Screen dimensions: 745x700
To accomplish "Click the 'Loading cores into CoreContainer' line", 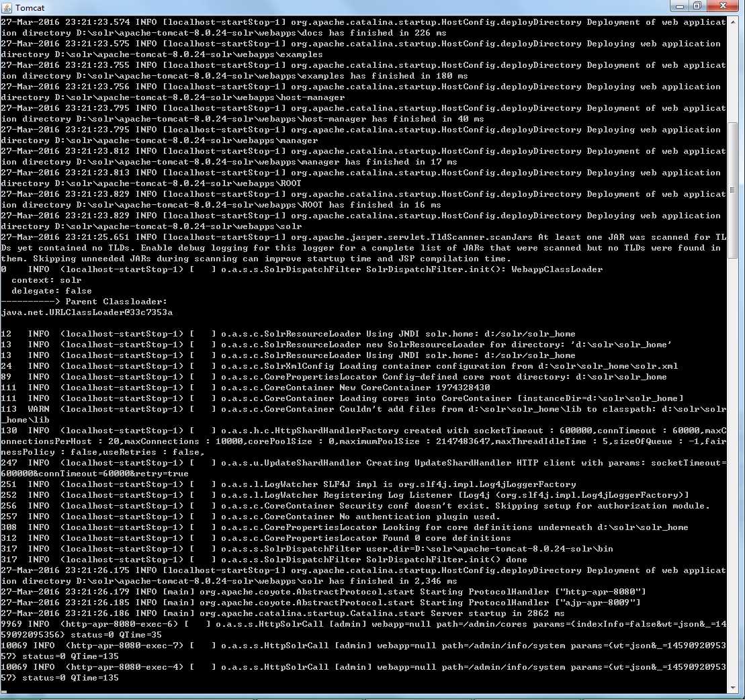I will pyautogui.click(x=342, y=398).
